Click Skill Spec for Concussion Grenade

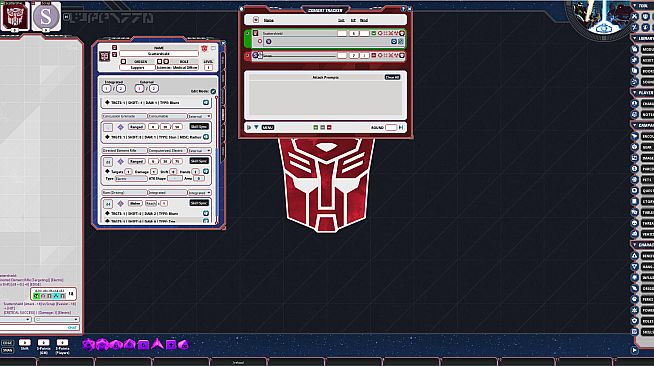pos(199,126)
